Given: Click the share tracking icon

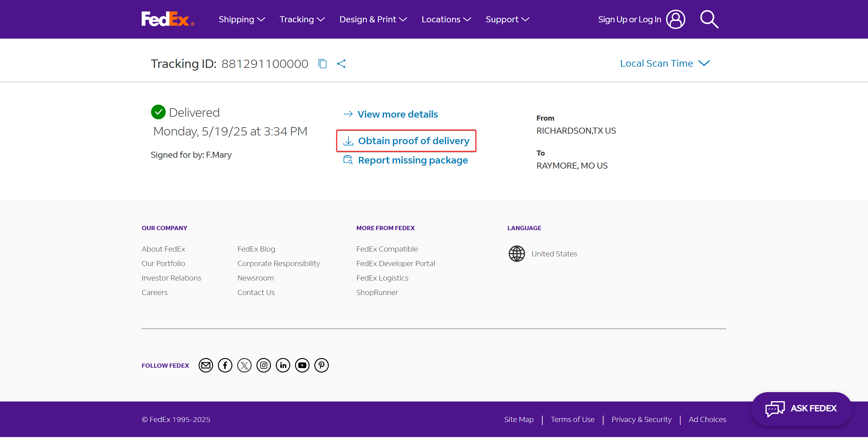Looking at the screenshot, I should pyautogui.click(x=341, y=63).
